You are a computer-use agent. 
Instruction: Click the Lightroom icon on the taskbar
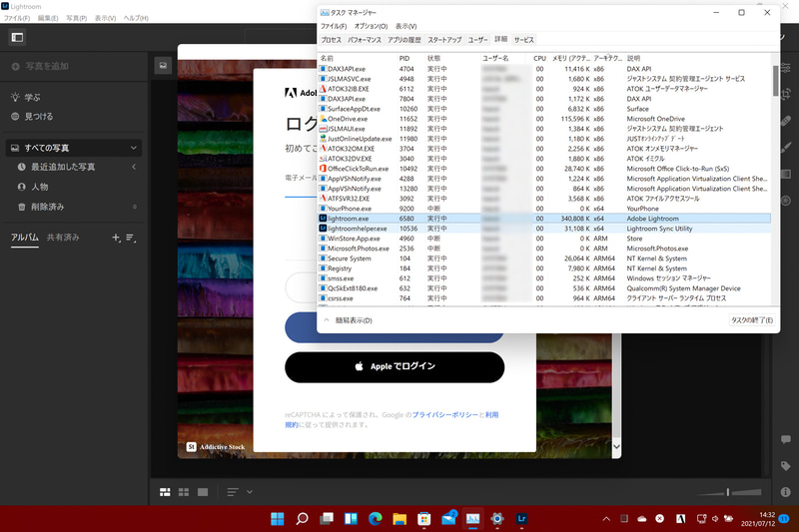tap(521, 519)
